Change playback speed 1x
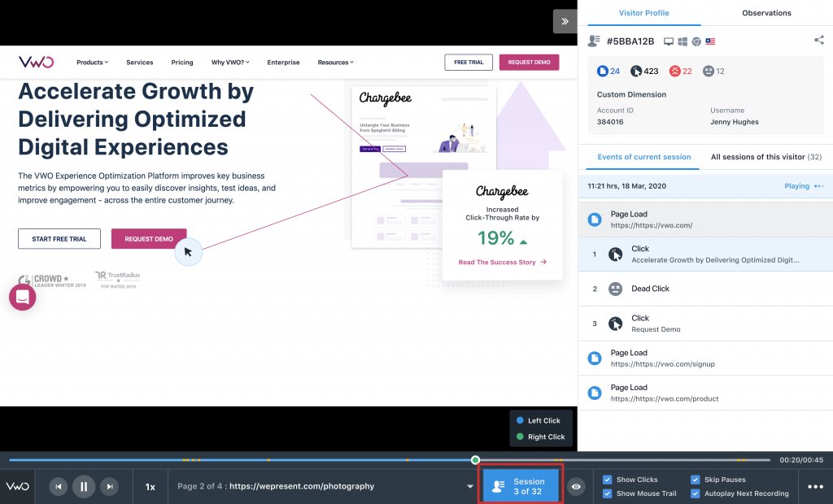 point(150,486)
